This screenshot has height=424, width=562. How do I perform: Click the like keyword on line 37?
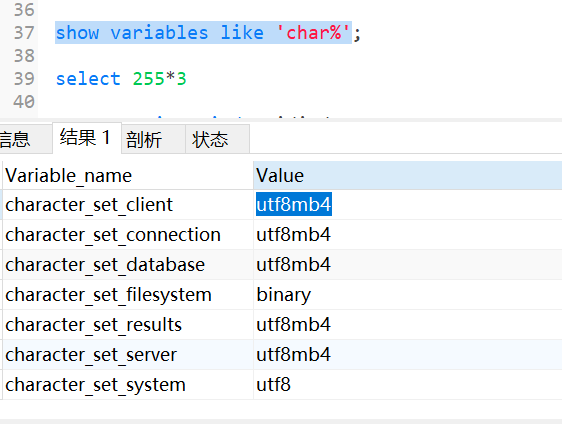[242, 33]
